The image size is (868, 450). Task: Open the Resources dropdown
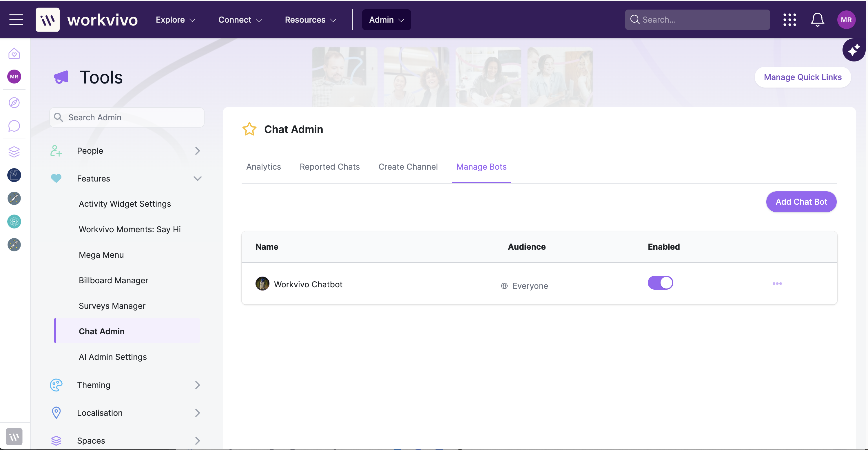click(x=310, y=19)
